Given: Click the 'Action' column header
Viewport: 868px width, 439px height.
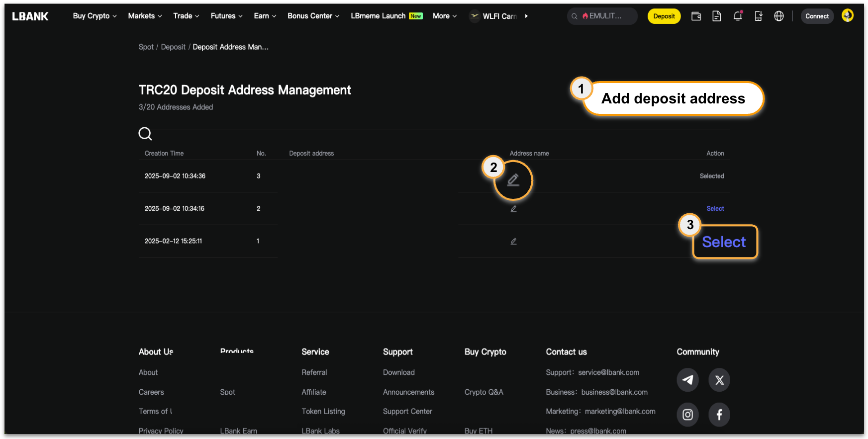Looking at the screenshot, I should click(x=715, y=154).
